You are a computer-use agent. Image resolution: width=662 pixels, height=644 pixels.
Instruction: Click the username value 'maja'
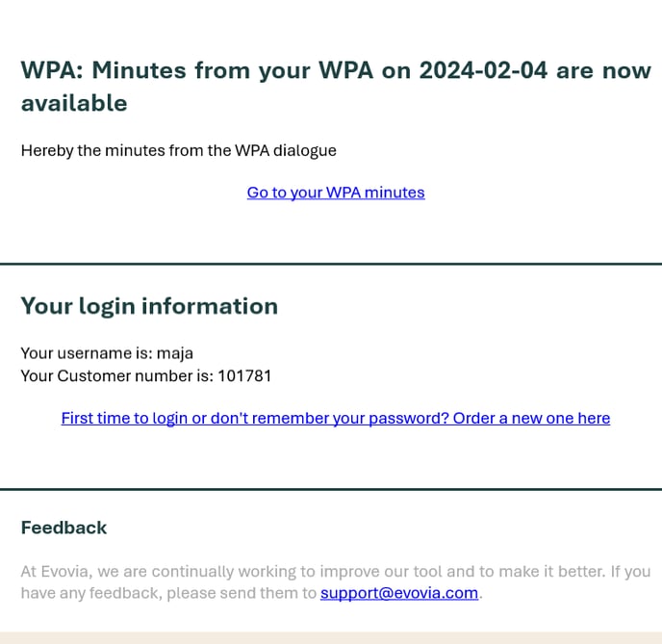[x=175, y=353]
